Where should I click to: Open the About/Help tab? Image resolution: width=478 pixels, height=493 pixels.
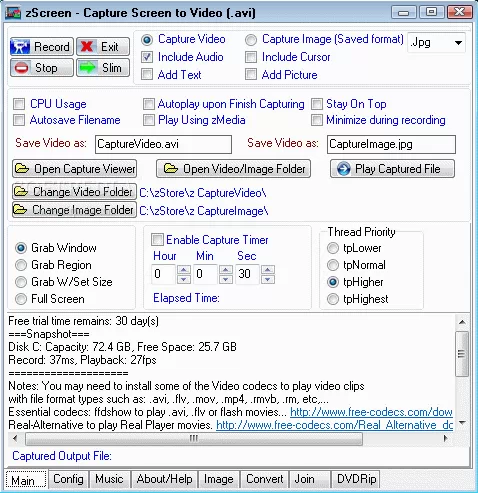tap(165, 479)
